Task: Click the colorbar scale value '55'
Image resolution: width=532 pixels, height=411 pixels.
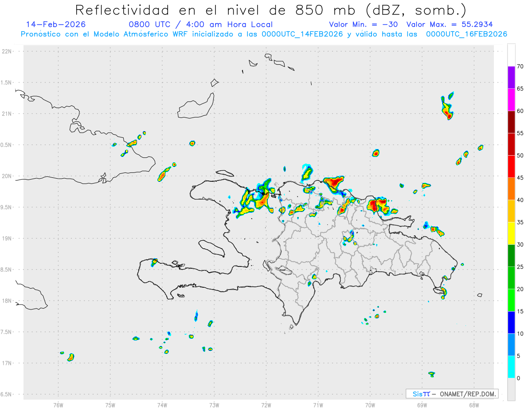Action: click(x=520, y=133)
